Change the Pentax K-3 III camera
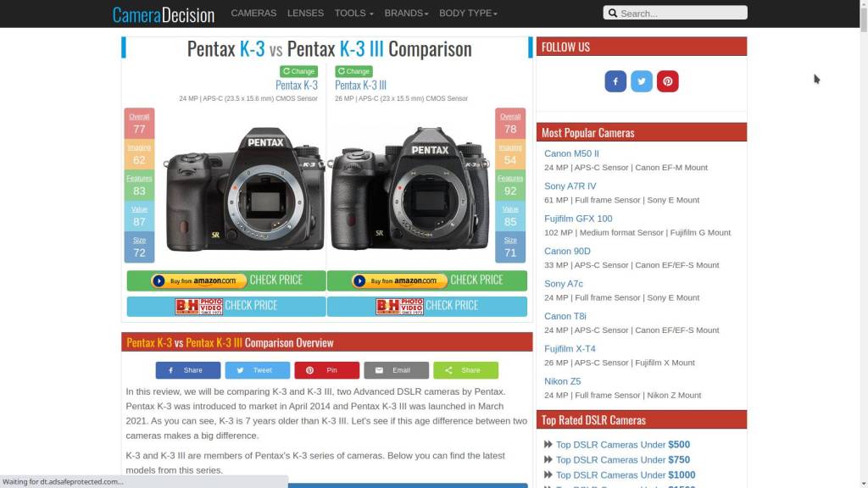Viewport: 868px width, 488px height. tap(353, 71)
